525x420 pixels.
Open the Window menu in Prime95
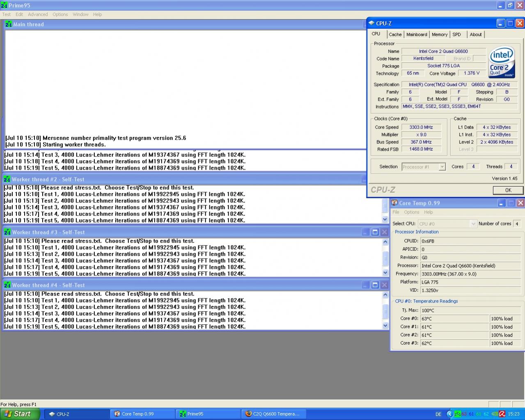pyautogui.click(x=80, y=14)
